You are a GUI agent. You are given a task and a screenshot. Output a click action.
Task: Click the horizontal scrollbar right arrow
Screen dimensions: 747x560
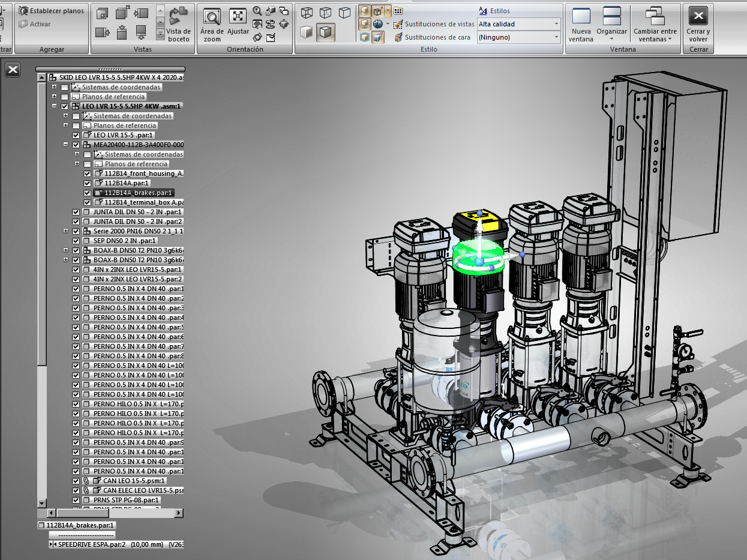[x=179, y=513]
